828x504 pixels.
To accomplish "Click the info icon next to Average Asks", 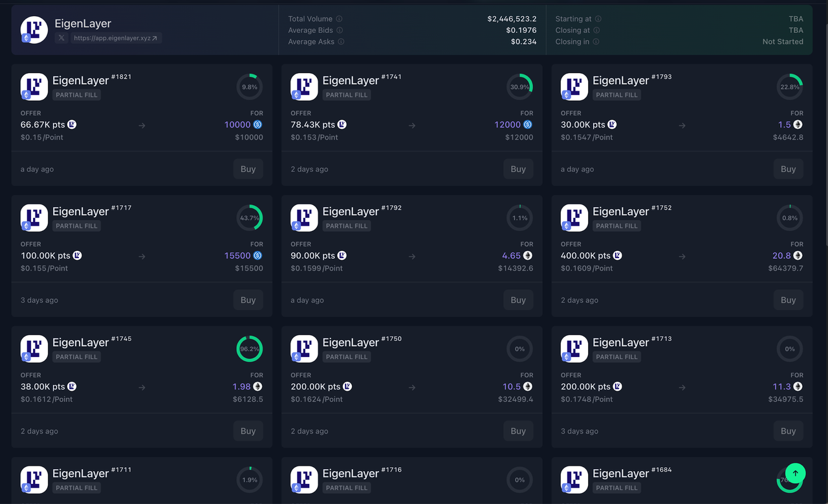I will [342, 42].
